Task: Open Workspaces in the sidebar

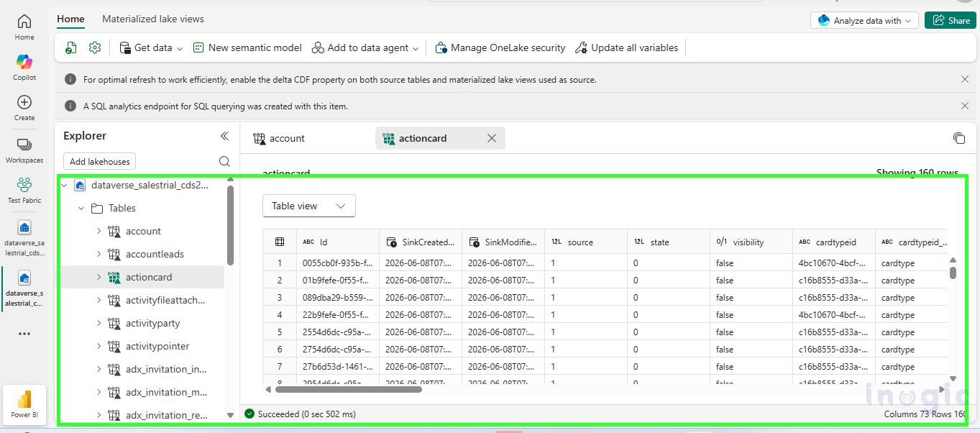Action: coord(24,150)
